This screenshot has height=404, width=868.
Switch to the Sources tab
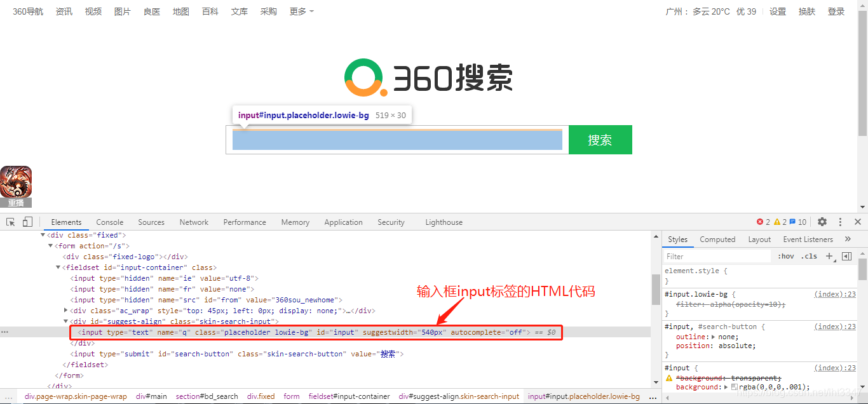[x=151, y=222]
